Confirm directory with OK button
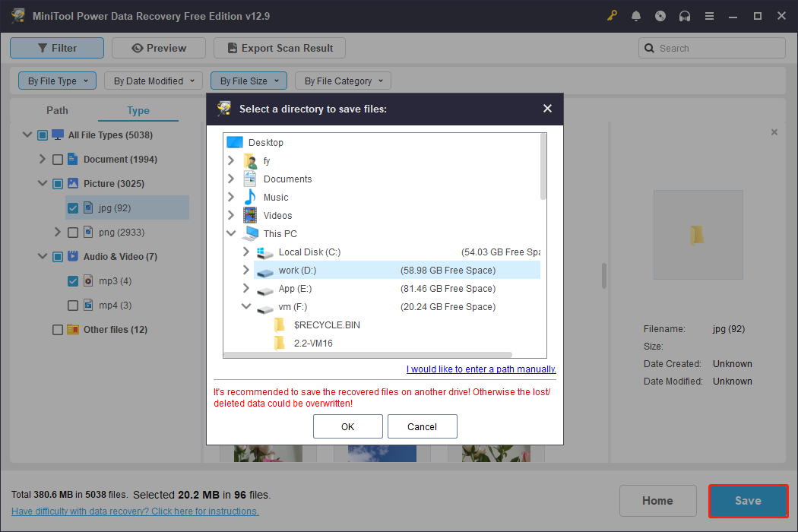 pyautogui.click(x=347, y=426)
